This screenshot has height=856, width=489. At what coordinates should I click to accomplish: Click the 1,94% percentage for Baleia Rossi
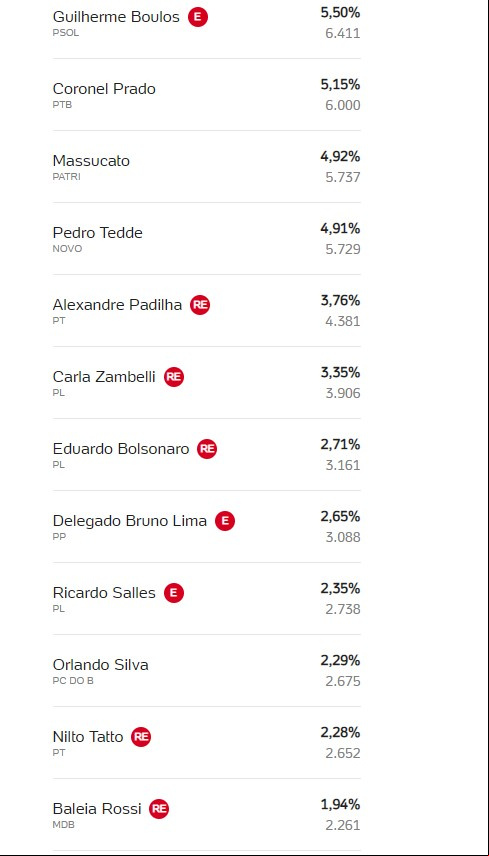coord(340,805)
